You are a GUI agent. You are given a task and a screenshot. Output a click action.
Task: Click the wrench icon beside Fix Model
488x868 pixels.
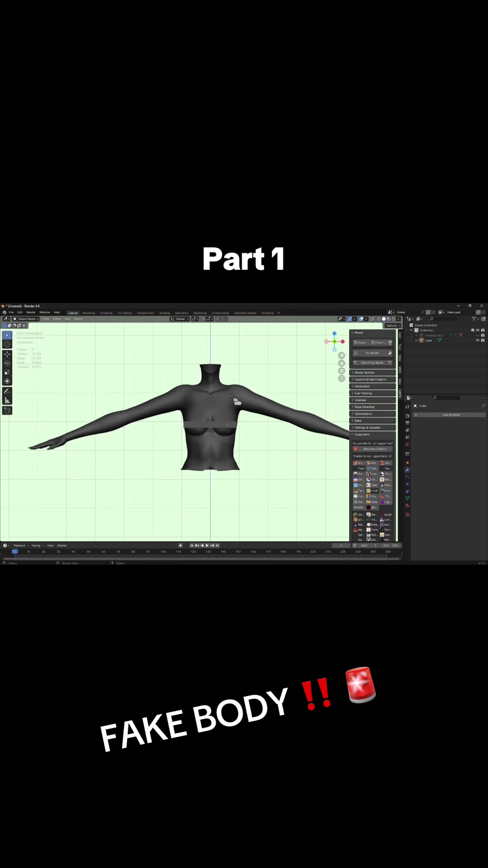[390, 353]
